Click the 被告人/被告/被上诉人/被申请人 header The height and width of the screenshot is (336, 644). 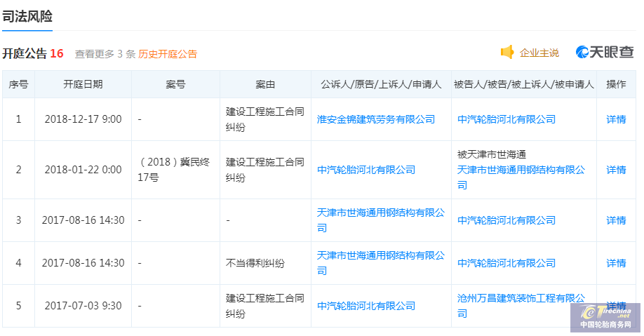pyautogui.click(x=523, y=84)
